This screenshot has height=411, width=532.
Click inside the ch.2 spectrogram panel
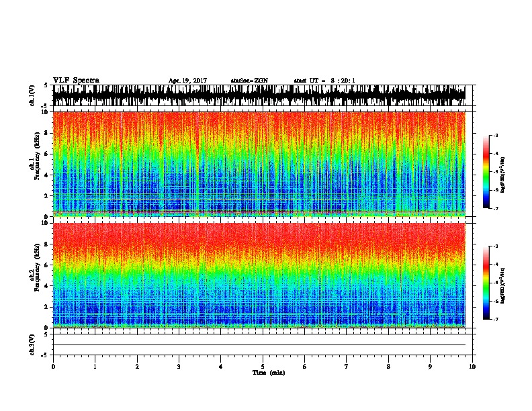point(259,275)
